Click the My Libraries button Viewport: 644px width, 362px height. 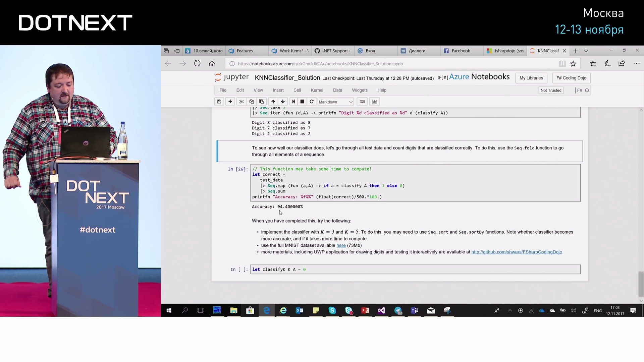[x=531, y=78]
